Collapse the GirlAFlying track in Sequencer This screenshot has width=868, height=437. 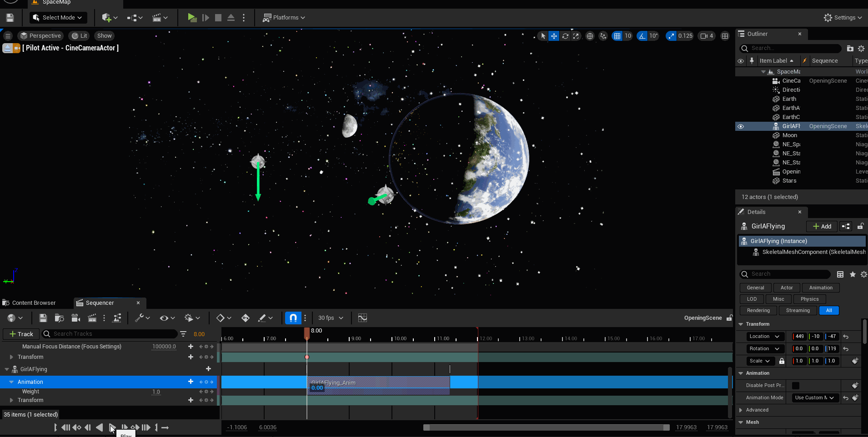tap(7, 369)
